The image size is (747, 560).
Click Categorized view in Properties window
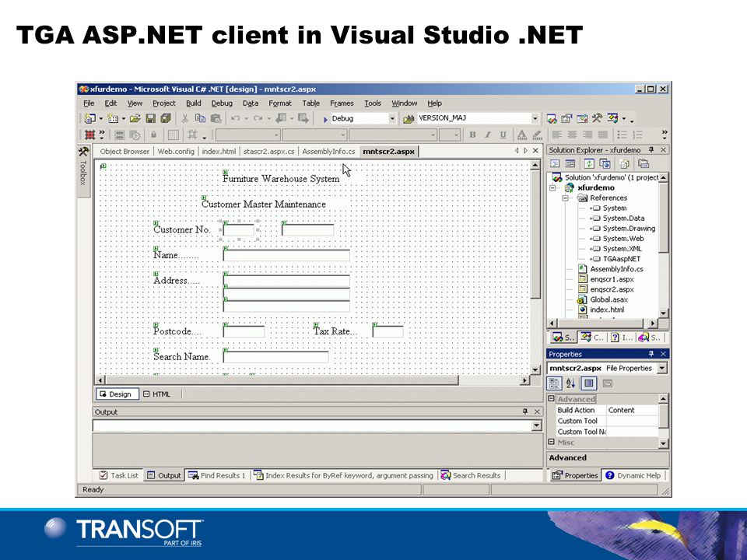pyautogui.click(x=554, y=383)
